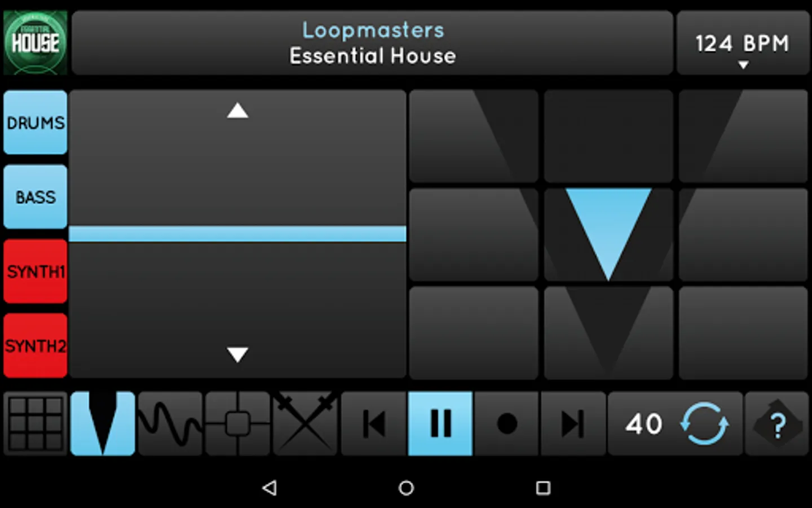Screen dimensions: 812x508
Task: Enable the SYNTH1 channel
Action: (x=36, y=271)
